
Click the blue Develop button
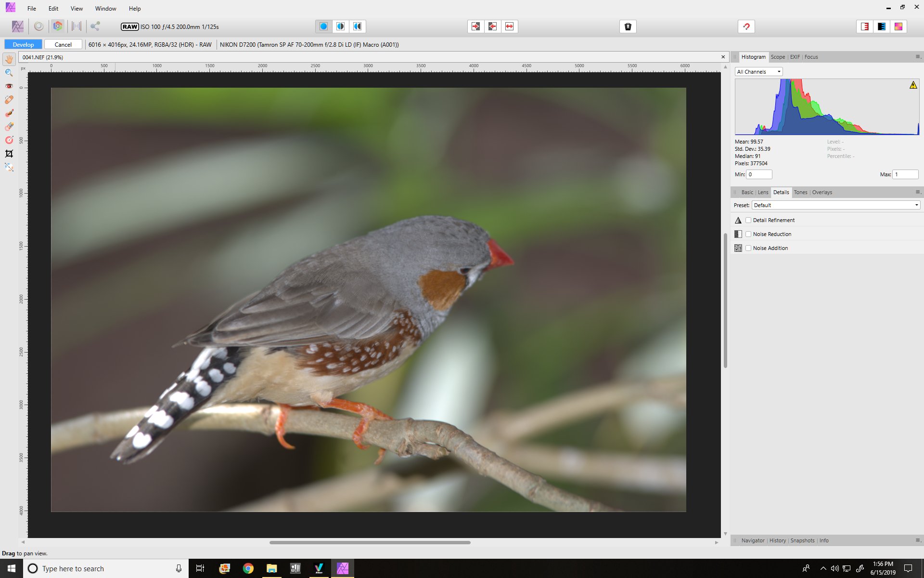[23, 44]
